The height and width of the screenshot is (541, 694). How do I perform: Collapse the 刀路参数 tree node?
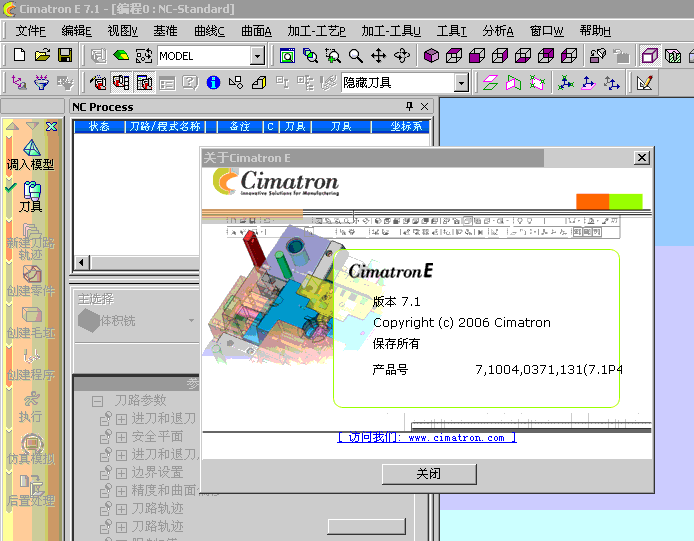pyautogui.click(x=97, y=401)
